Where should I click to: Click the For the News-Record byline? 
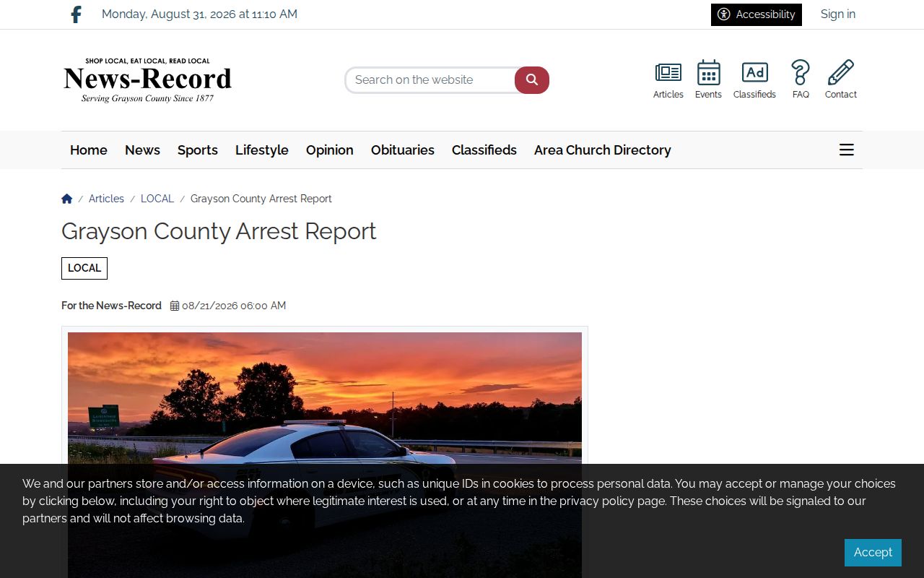(x=111, y=306)
